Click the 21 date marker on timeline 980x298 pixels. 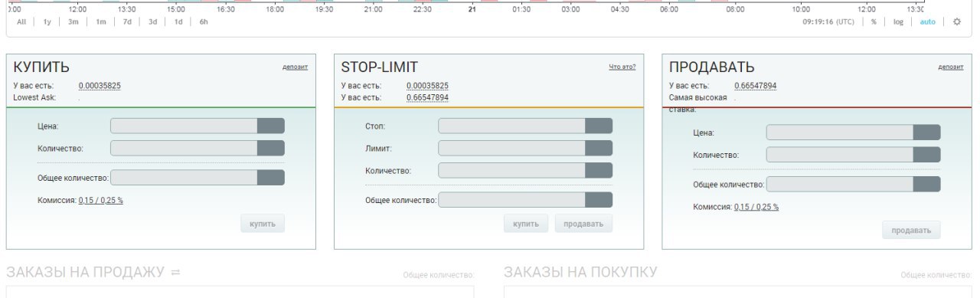(472, 9)
